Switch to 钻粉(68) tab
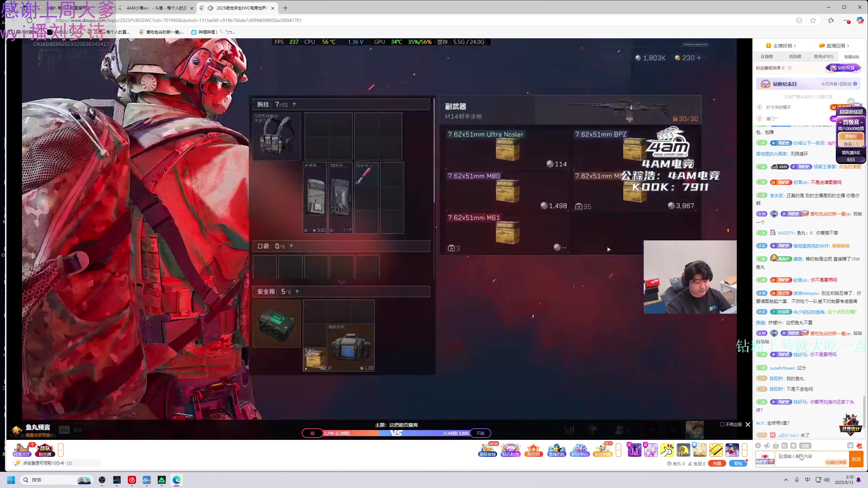868x488 pixels. [852, 57]
